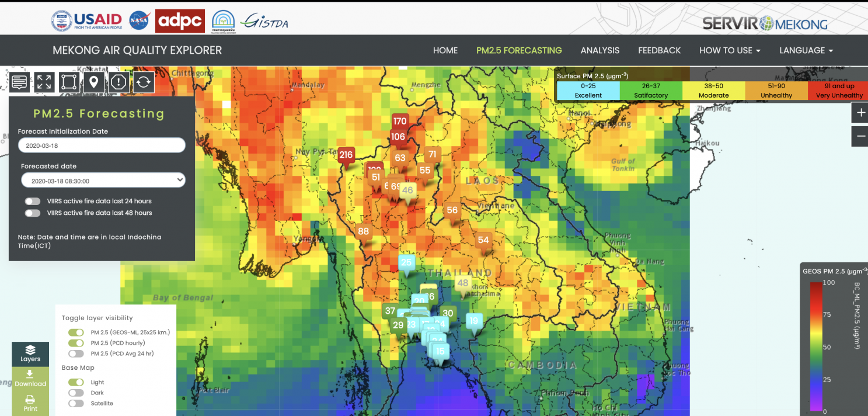
Task: Click the Indochina Time note text
Action: tap(90, 241)
